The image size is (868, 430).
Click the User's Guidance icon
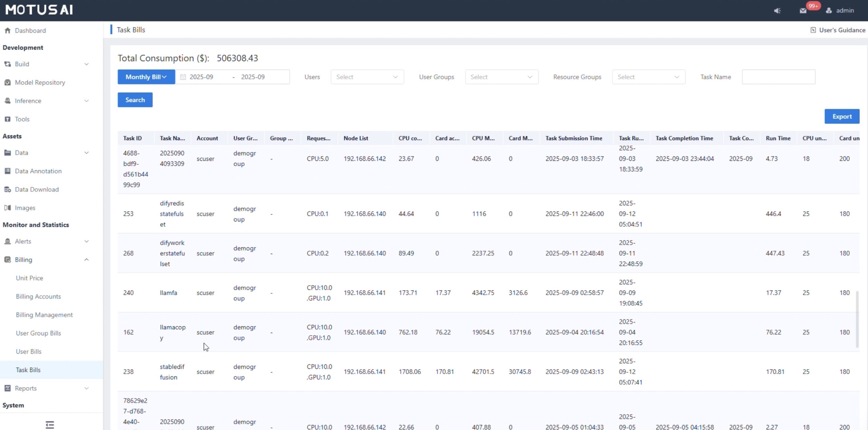[813, 30]
